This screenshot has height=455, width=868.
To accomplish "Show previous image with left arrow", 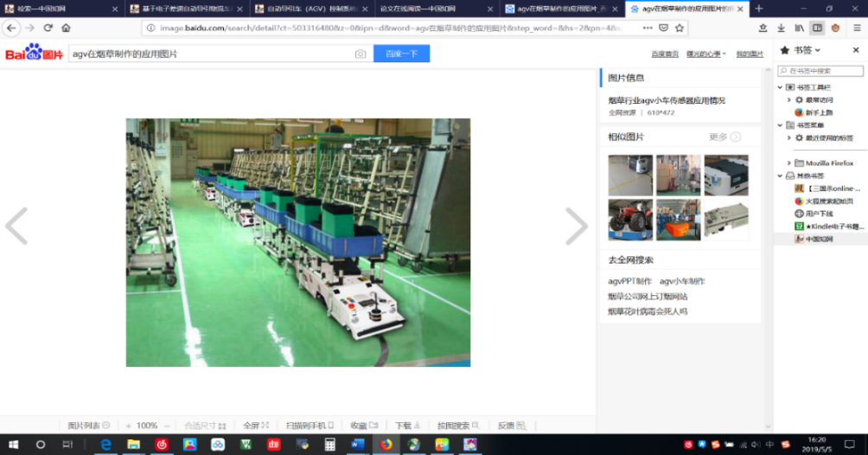I will click(x=16, y=226).
